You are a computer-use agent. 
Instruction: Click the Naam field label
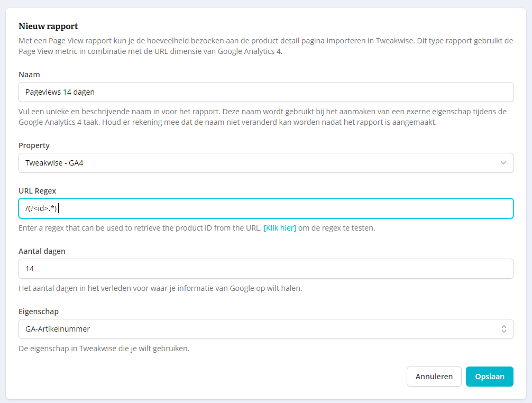click(29, 75)
